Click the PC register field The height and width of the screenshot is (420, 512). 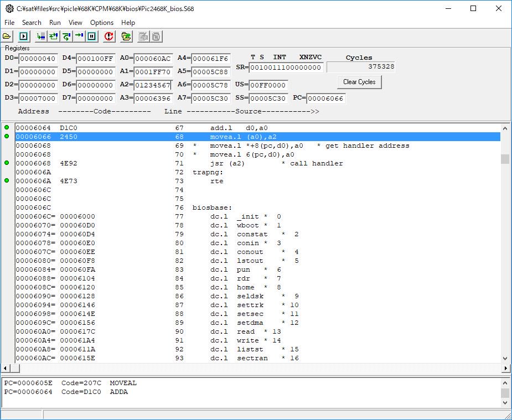326,98
